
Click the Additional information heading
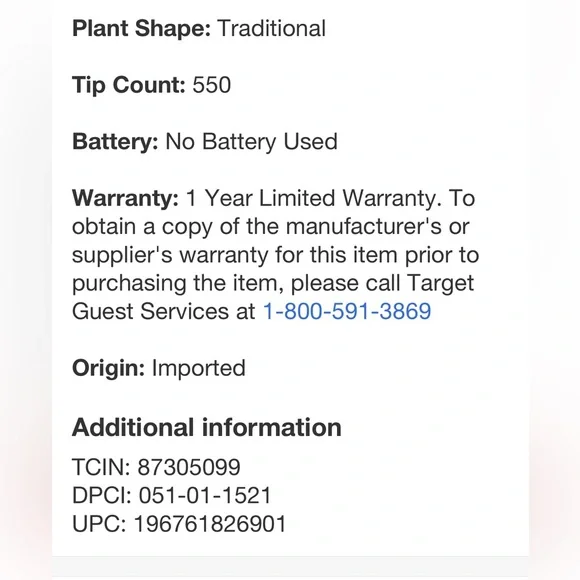pos(206,428)
